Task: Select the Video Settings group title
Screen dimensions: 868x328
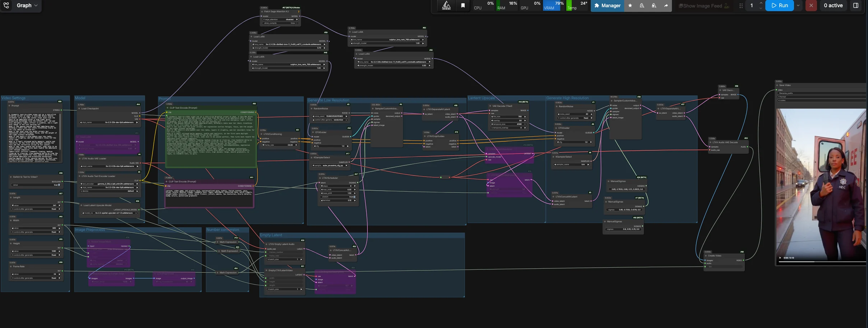Action: 14,98
